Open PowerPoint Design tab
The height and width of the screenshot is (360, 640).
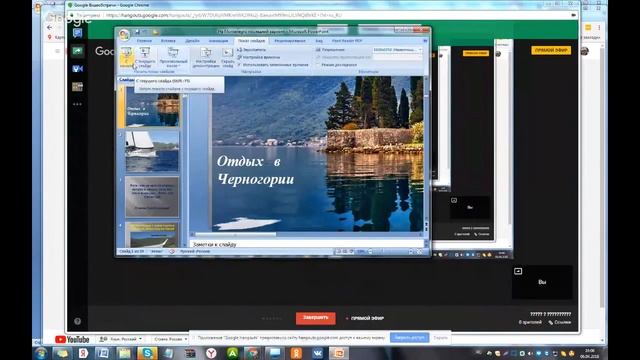pos(192,41)
